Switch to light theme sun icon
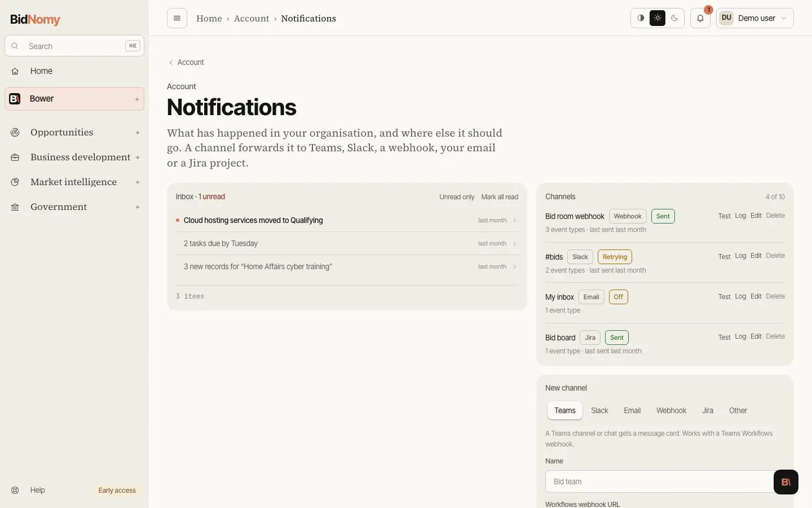Viewport: 812px width, 508px height. pos(657,18)
